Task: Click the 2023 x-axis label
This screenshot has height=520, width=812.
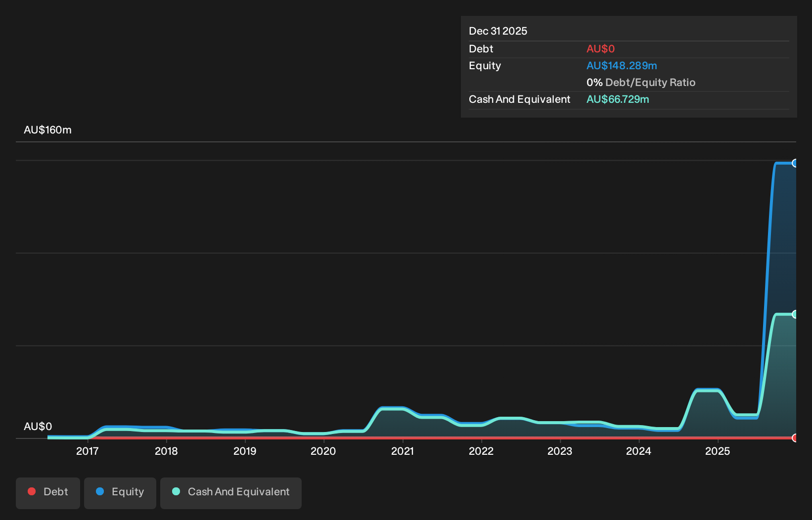Action: click(560, 451)
